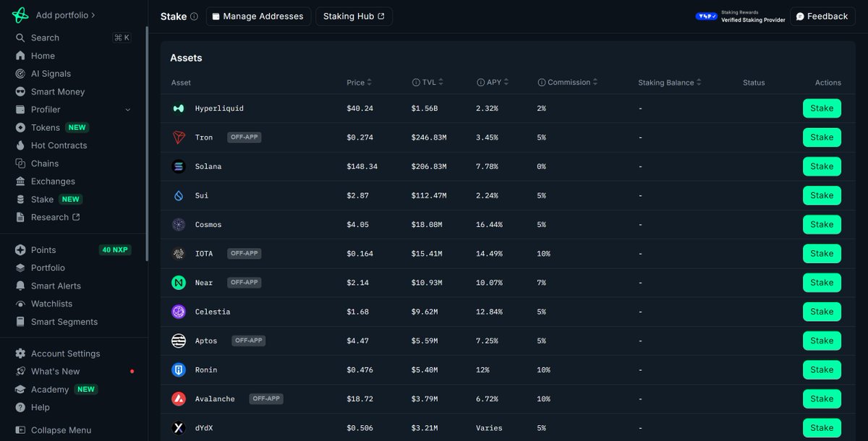Screen dimensions: 868x441
Task: Open the Academy graduation cap icon
Action: tap(20, 390)
